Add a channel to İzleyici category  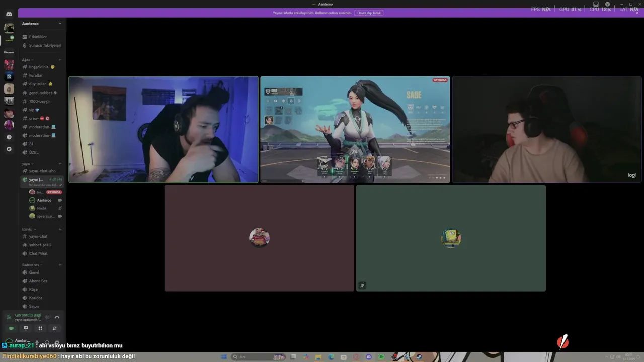click(60, 229)
